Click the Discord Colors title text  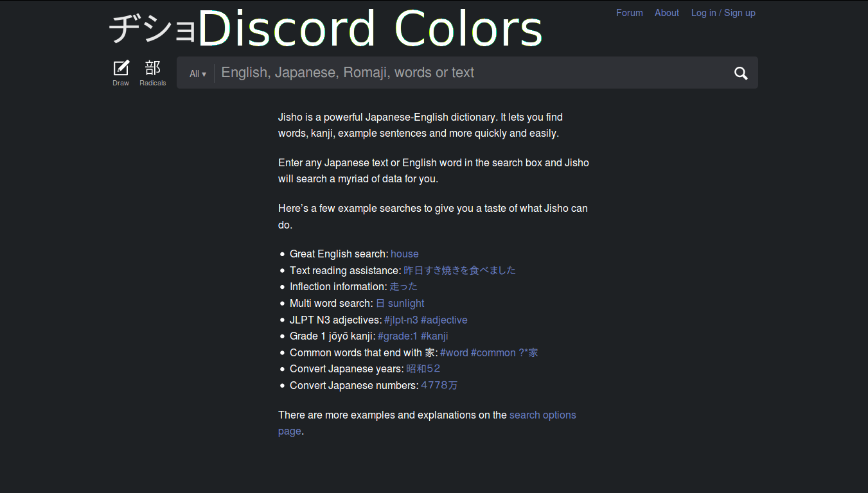[371, 30]
